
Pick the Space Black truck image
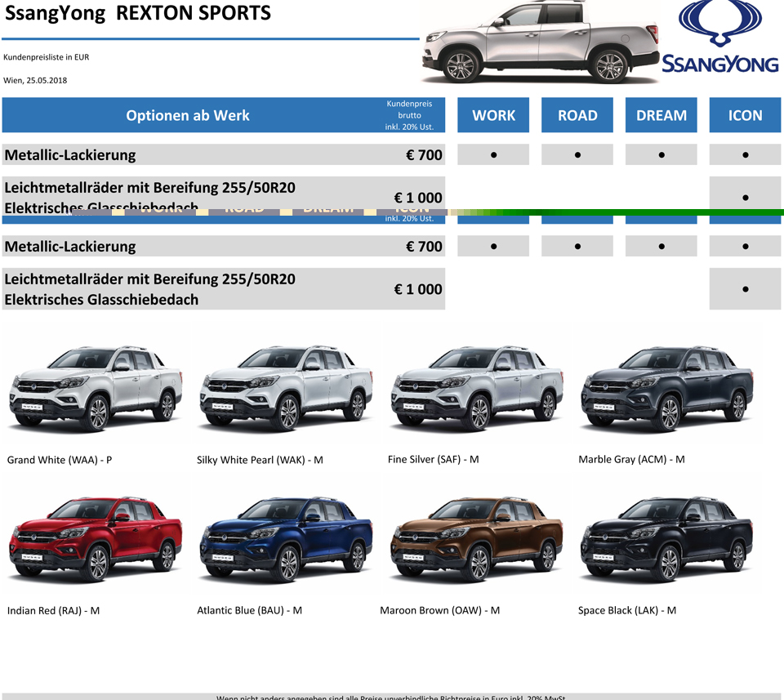tap(667, 539)
